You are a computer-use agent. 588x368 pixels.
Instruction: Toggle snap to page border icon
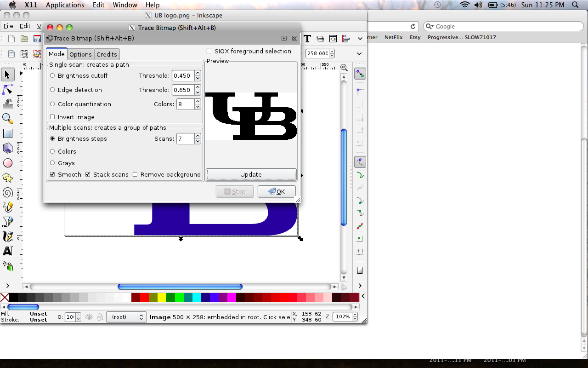[x=360, y=270]
